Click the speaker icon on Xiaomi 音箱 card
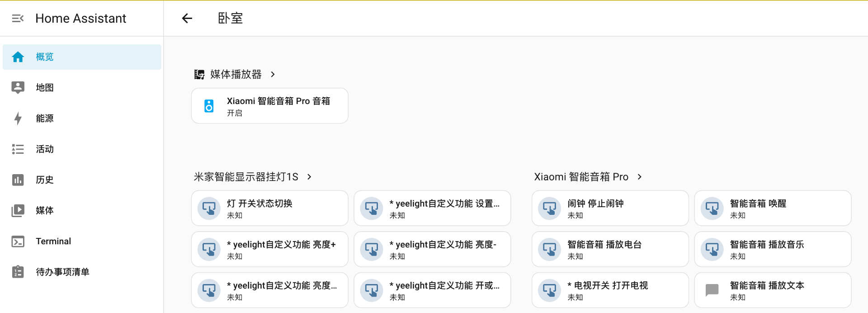Viewport: 868px width, 313px height. [x=209, y=106]
